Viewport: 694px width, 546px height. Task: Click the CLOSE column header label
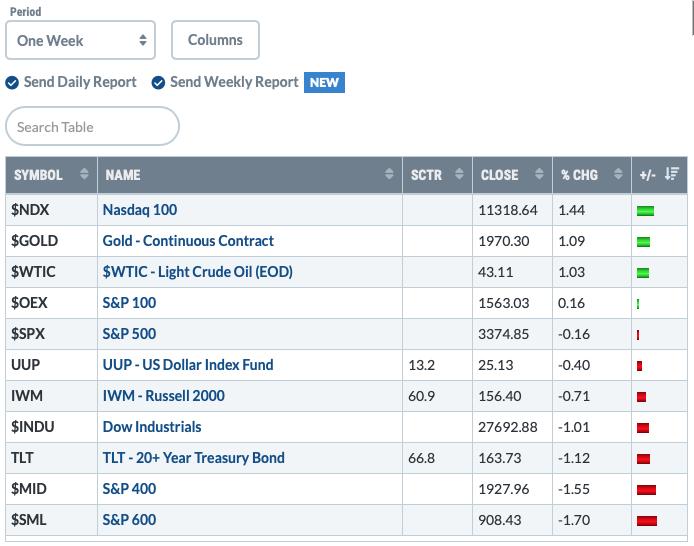point(499,175)
